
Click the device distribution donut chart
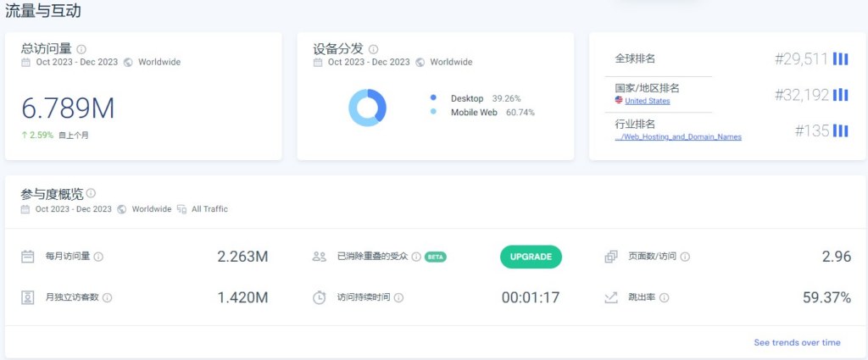click(x=367, y=108)
